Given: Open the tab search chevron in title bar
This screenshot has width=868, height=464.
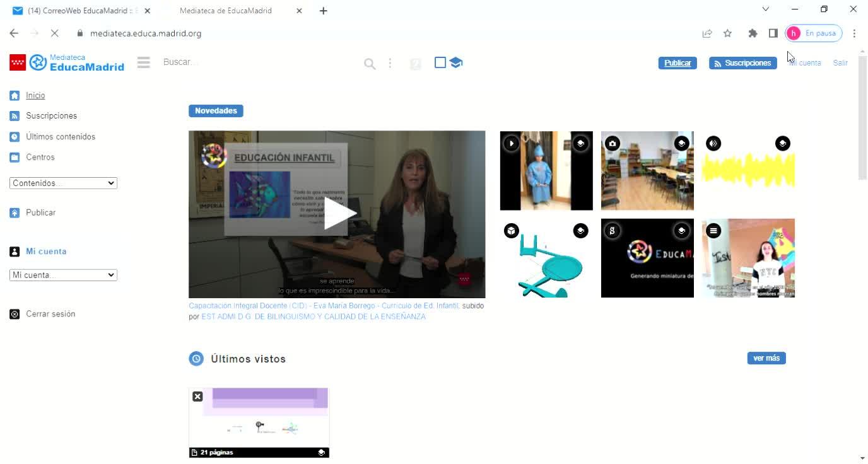Looking at the screenshot, I should click(765, 9).
